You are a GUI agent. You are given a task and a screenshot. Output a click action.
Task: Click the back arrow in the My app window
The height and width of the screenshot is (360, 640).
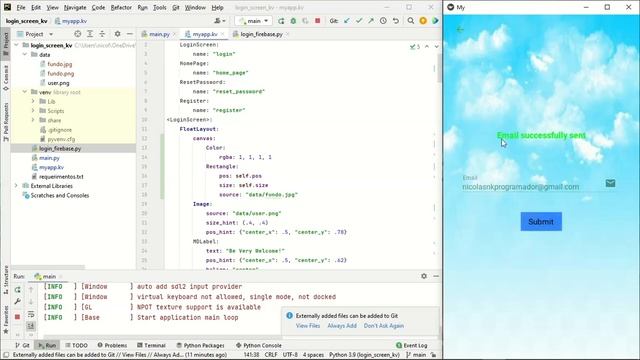pyautogui.click(x=460, y=29)
